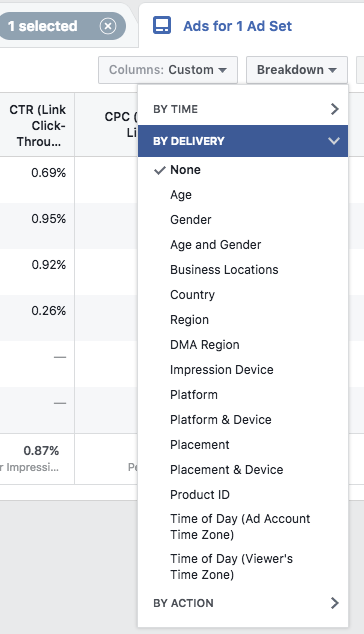Open the Columns: Custom dropdown
Screen dimensions: 364x634
pos(168,70)
